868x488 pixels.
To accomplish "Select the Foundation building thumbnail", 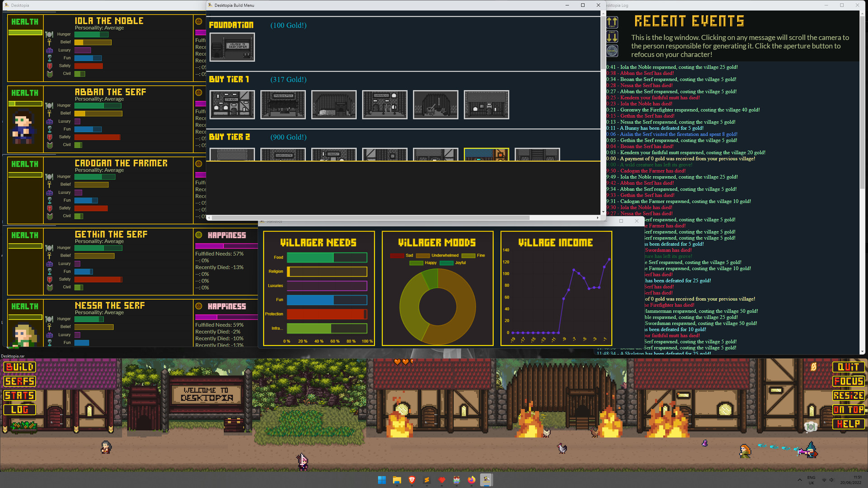I will [x=232, y=47].
